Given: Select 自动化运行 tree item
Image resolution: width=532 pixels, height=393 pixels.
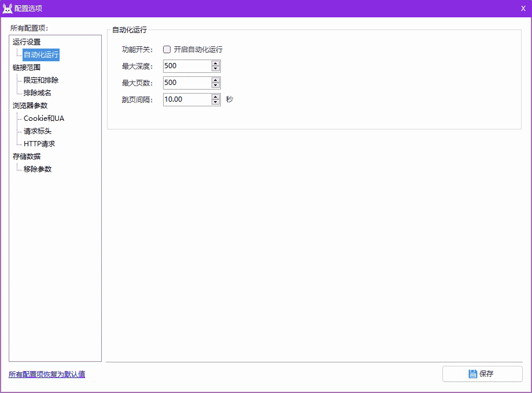Looking at the screenshot, I should (41, 55).
